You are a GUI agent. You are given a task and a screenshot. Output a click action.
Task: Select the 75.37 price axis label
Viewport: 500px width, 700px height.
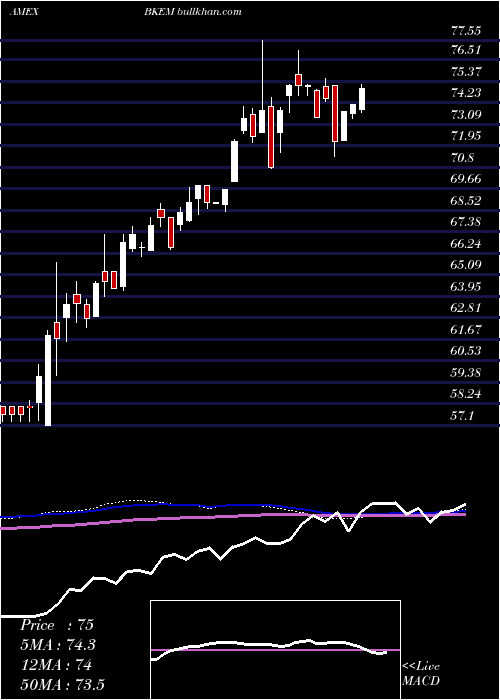click(x=467, y=71)
